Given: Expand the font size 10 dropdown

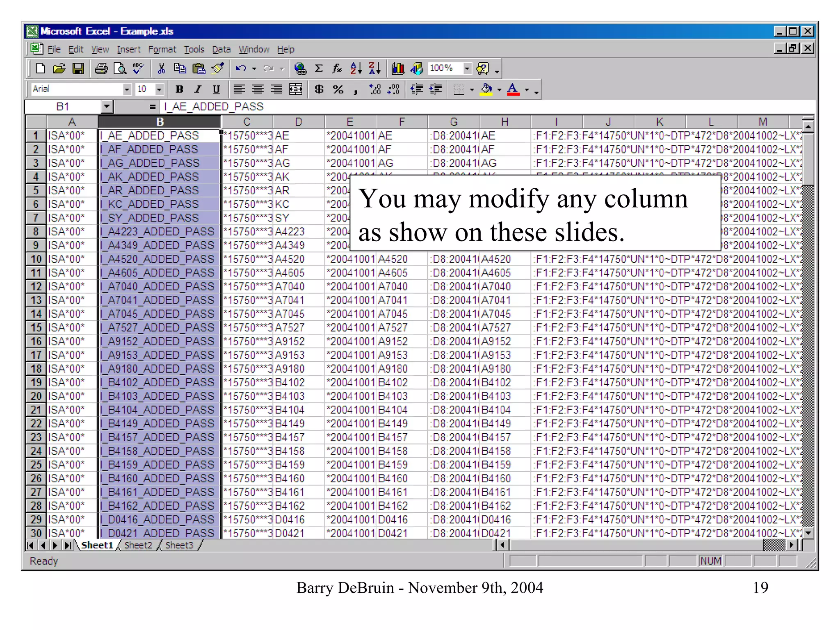Looking at the screenshot, I should pyautogui.click(x=160, y=89).
